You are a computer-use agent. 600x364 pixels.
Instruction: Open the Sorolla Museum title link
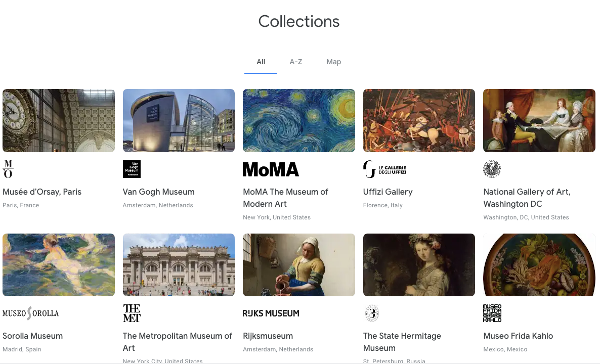click(33, 336)
